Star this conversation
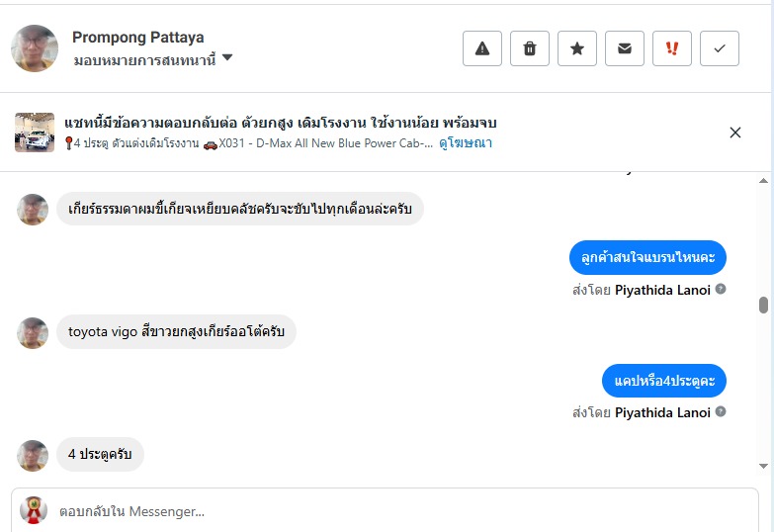 tap(577, 48)
